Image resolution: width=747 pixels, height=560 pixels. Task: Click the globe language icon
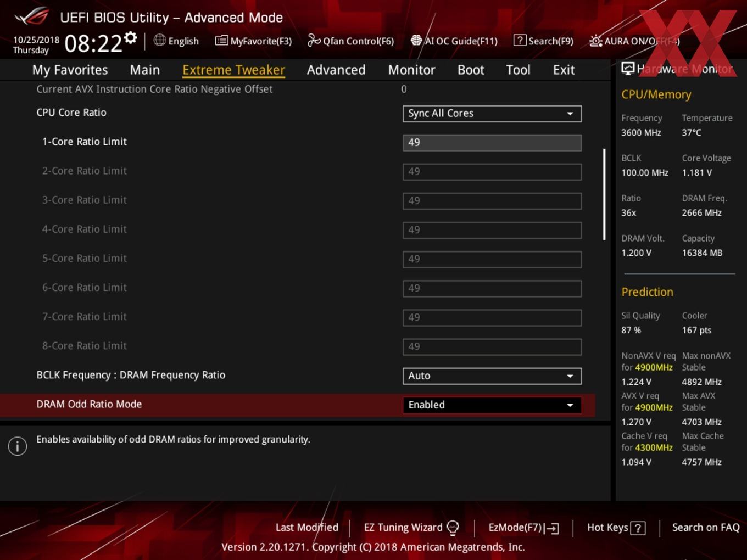click(x=159, y=40)
